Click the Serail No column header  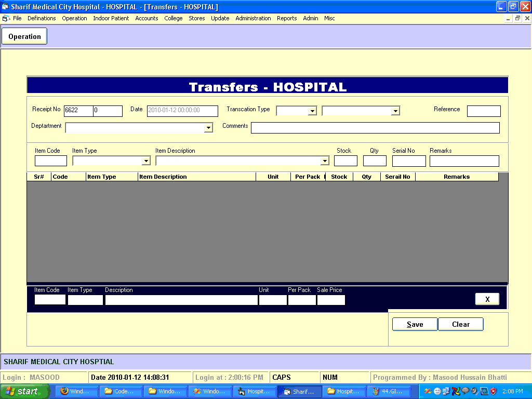coord(397,177)
